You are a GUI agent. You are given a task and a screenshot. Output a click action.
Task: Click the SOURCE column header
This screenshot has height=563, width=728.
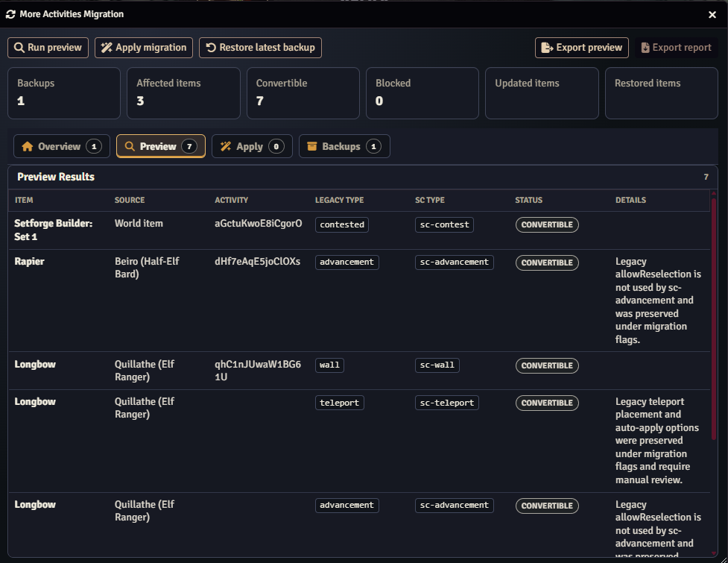tap(130, 200)
